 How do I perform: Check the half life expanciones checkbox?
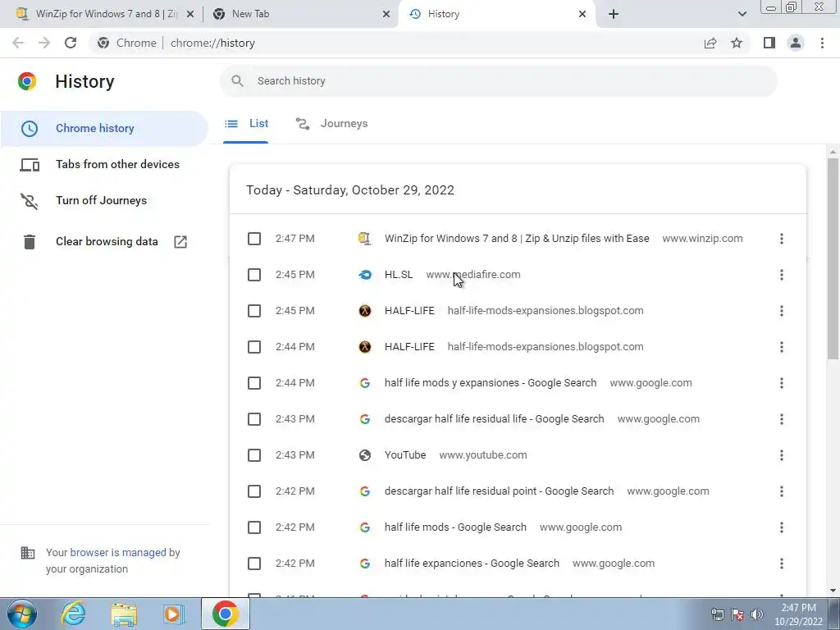pos(254,564)
